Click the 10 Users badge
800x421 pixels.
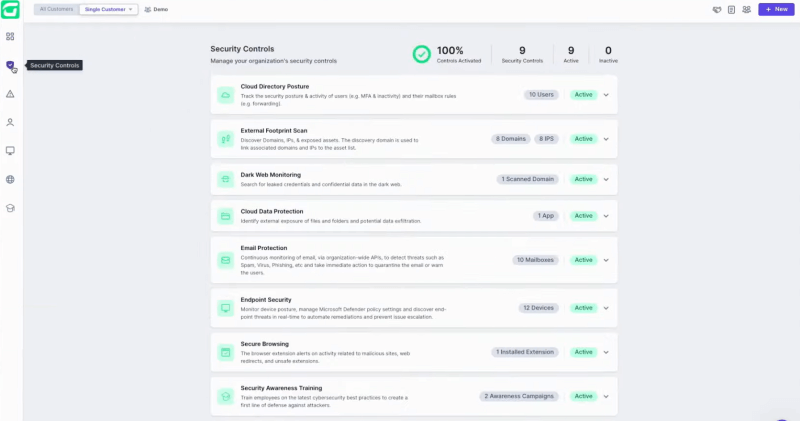coord(541,95)
